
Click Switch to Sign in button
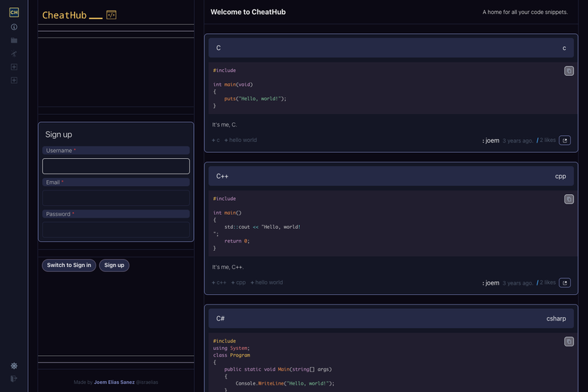pos(69,266)
